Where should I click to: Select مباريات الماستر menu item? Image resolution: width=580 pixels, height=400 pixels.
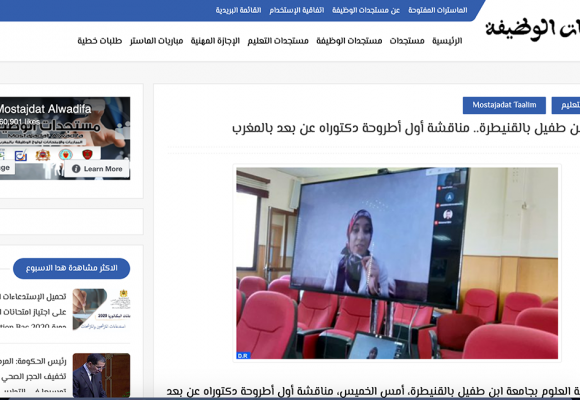(156, 41)
